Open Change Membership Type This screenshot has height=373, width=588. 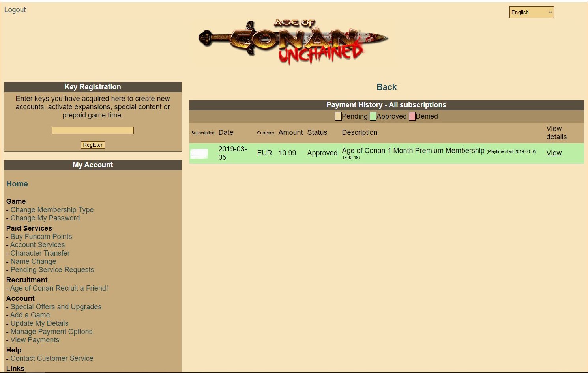pos(52,210)
